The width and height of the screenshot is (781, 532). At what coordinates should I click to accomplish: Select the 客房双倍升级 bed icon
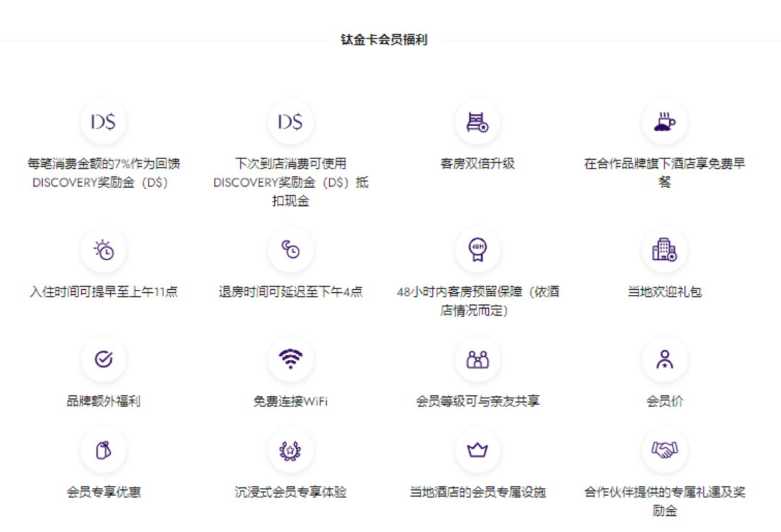click(x=477, y=122)
